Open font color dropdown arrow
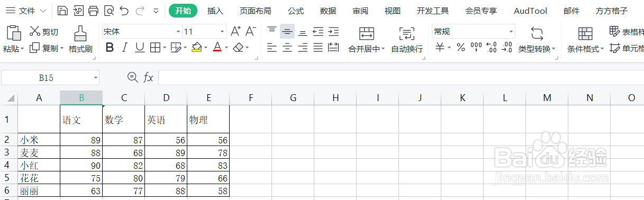This screenshot has height=200, width=644. tap(226, 48)
